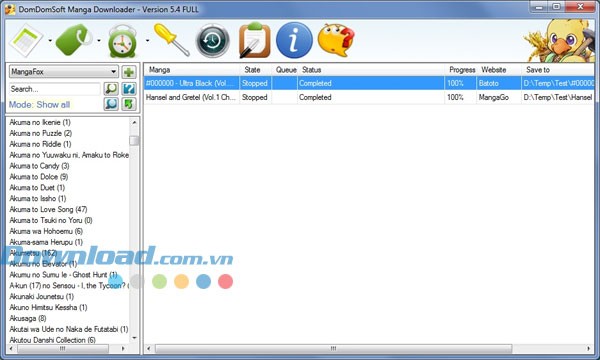The width and height of the screenshot is (600, 360).
Task: Sort by the Progress column header
Action: tap(461, 70)
